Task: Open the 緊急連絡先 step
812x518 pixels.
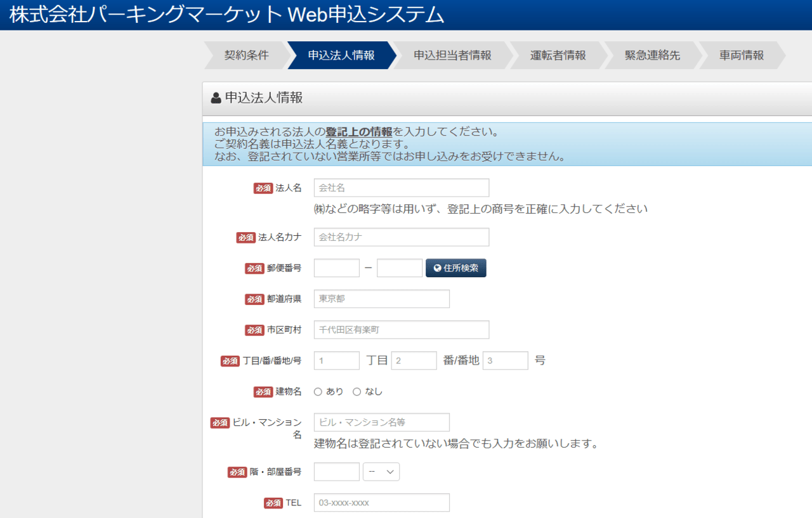Action: pyautogui.click(x=653, y=55)
